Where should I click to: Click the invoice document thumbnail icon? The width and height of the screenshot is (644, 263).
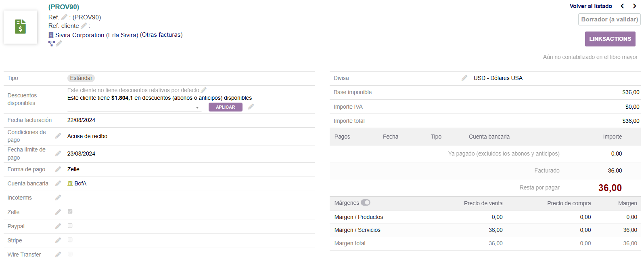pos(20,27)
